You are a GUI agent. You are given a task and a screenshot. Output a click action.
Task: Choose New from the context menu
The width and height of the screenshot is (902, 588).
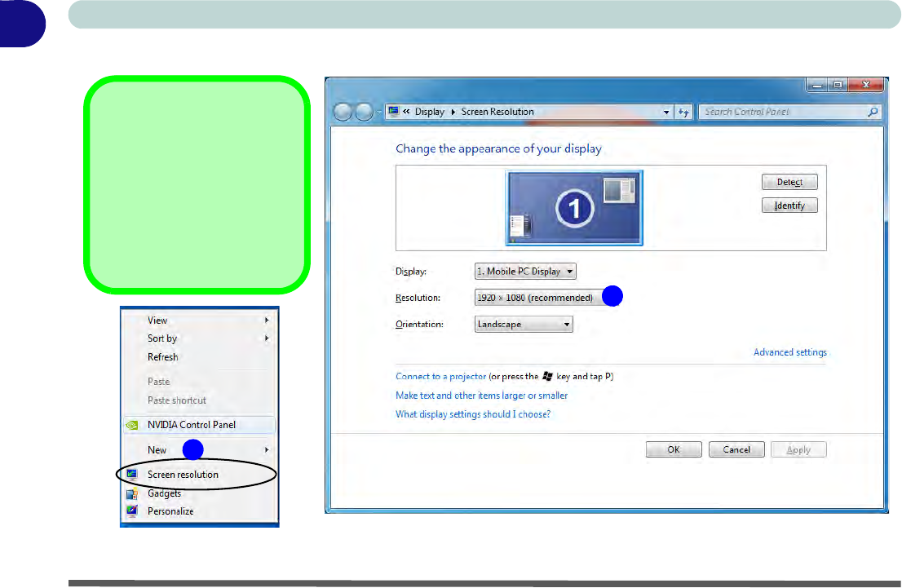199,450
